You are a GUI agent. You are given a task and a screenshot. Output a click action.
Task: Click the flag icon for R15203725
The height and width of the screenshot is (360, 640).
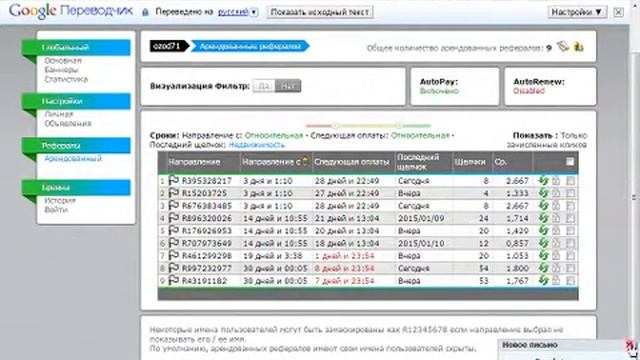tap(174, 193)
